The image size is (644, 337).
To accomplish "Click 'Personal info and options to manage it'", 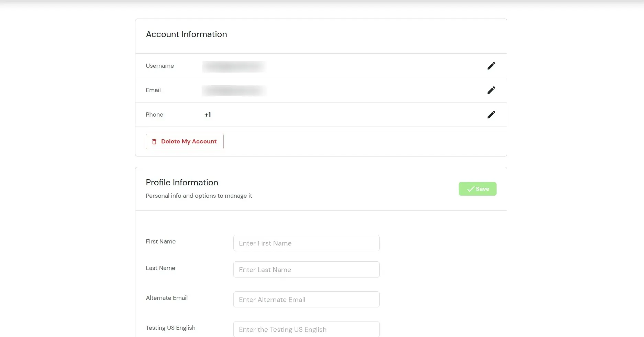I will pos(199,196).
